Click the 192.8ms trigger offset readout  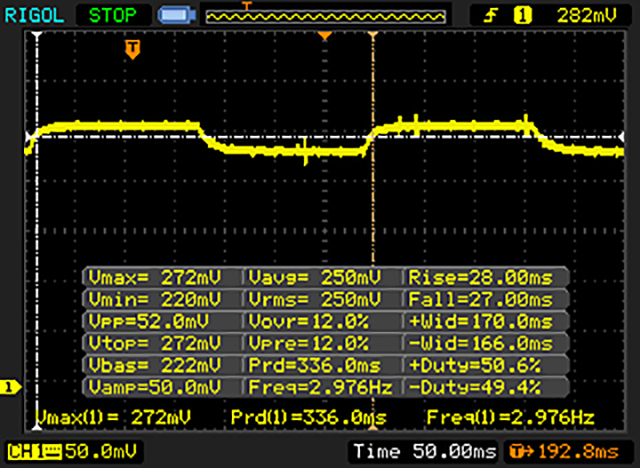579,452
